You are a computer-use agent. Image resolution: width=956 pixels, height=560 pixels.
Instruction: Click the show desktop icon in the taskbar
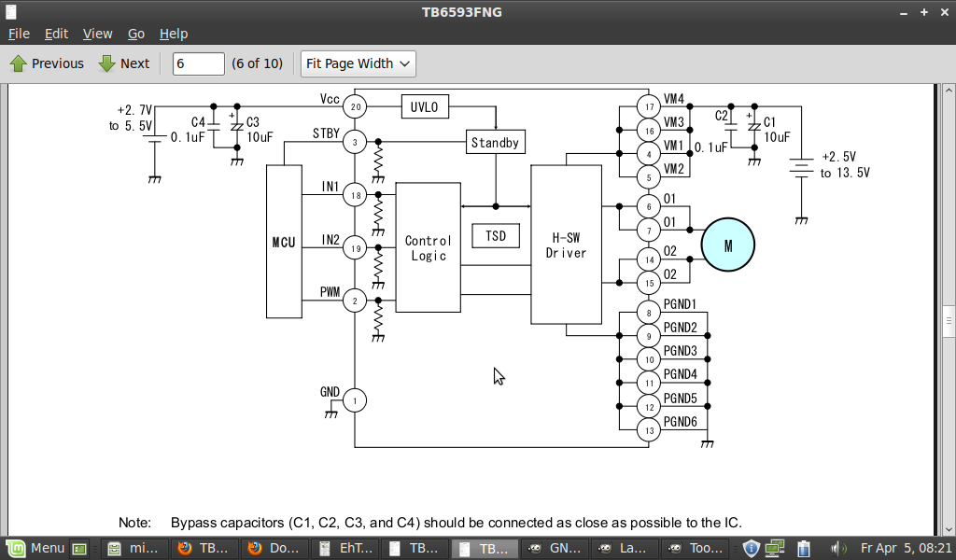[79, 549]
